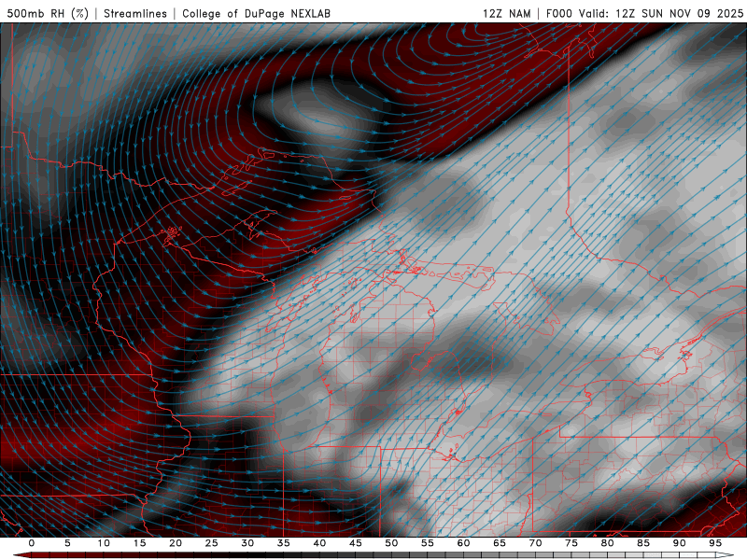The height and width of the screenshot is (560, 747).
Task: Select the '85' colorbar scale label
Action: coord(643,543)
